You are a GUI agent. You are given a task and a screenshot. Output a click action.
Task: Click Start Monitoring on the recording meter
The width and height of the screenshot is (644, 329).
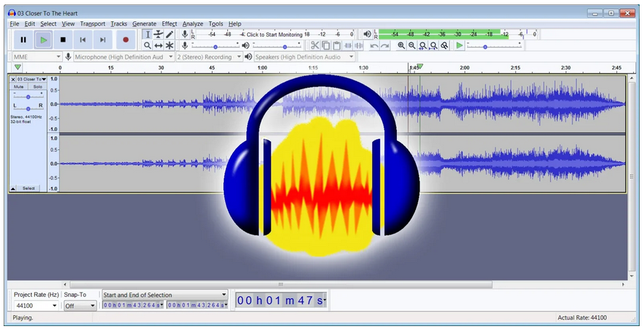[274, 34]
